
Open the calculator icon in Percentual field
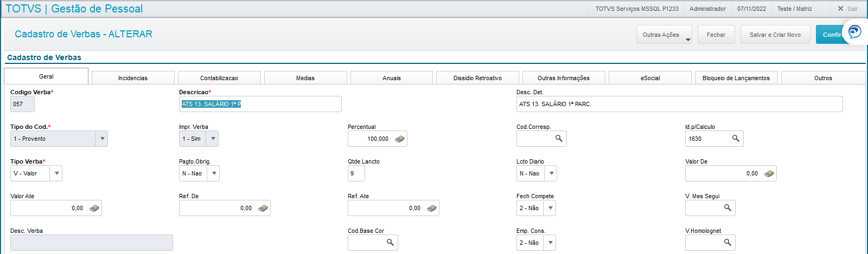coord(400,139)
